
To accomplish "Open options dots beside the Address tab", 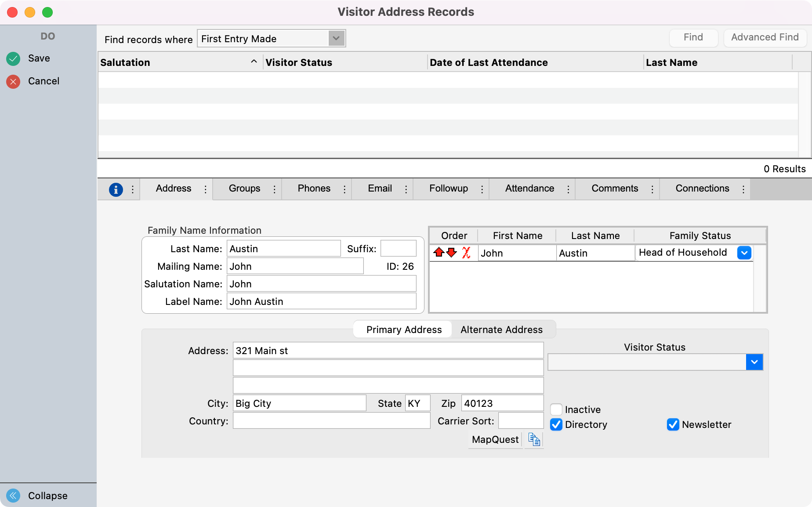I will tap(205, 189).
